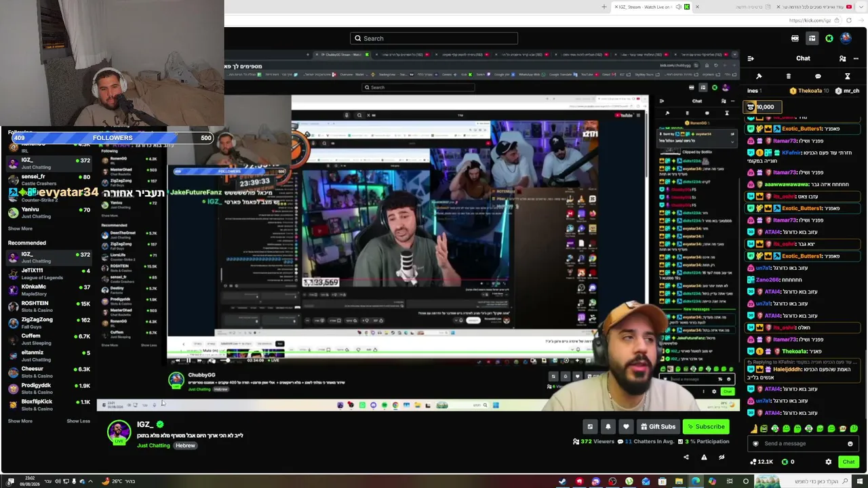Click the volume speaker tray icon
This screenshot has height=488, width=868.
point(56,481)
